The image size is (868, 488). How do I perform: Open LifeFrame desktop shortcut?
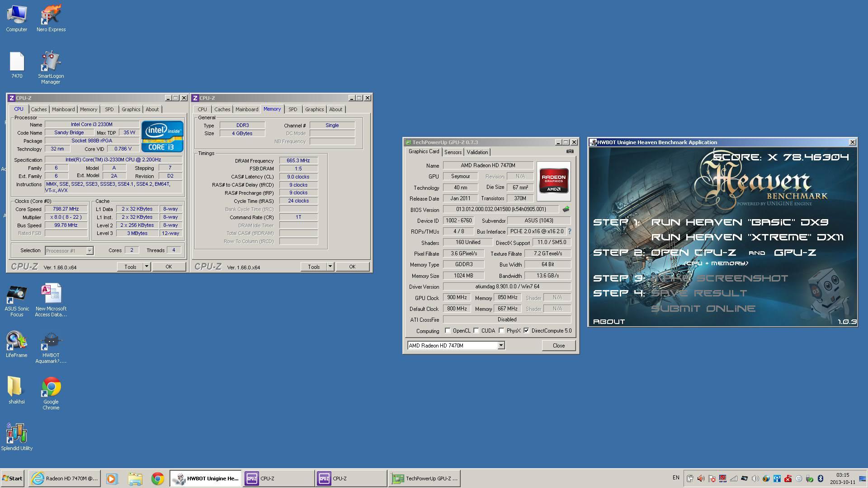pyautogui.click(x=17, y=344)
